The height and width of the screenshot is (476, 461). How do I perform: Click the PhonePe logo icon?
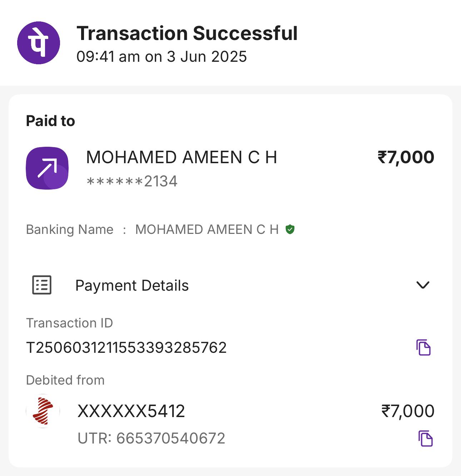click(x=39, y=43)
